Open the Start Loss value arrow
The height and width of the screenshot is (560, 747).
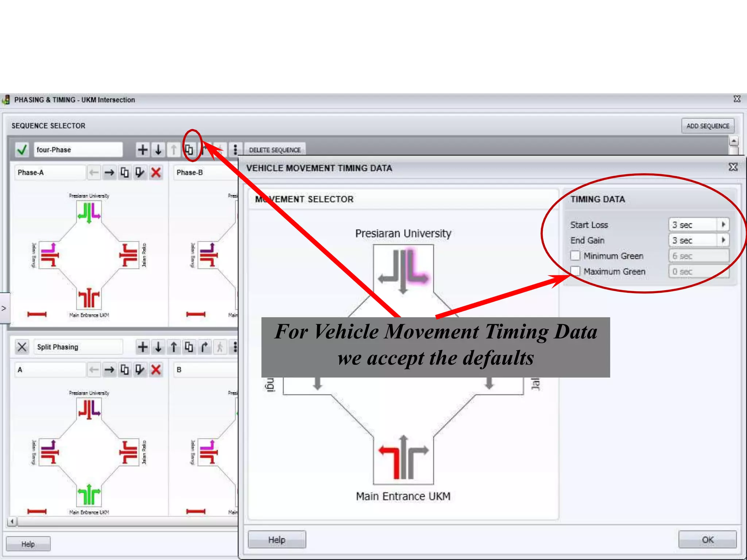coord(724,225)
